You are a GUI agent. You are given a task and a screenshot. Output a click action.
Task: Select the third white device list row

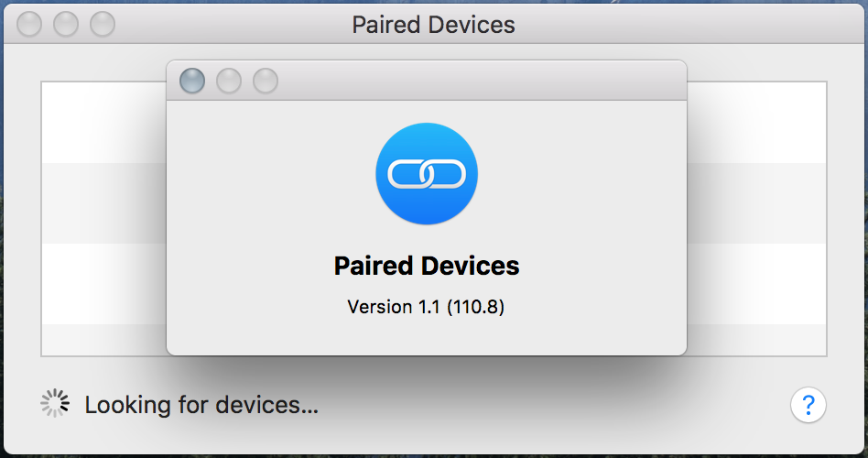103,283
